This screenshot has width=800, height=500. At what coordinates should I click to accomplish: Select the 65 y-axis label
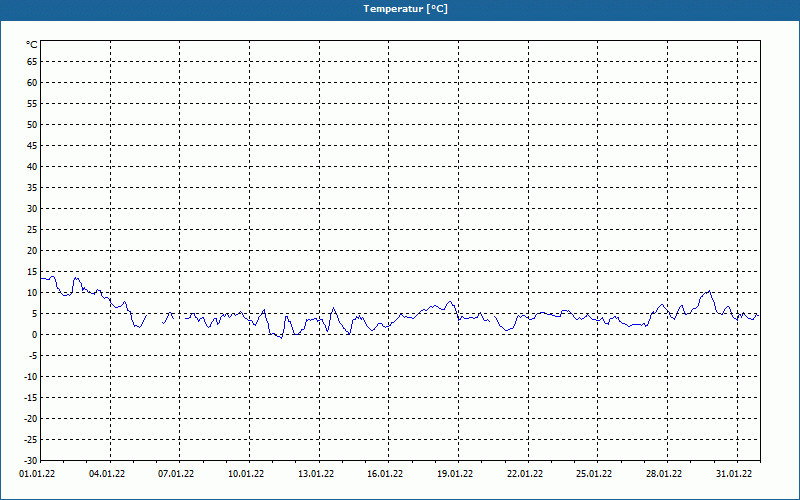click(x=32, y=62)
